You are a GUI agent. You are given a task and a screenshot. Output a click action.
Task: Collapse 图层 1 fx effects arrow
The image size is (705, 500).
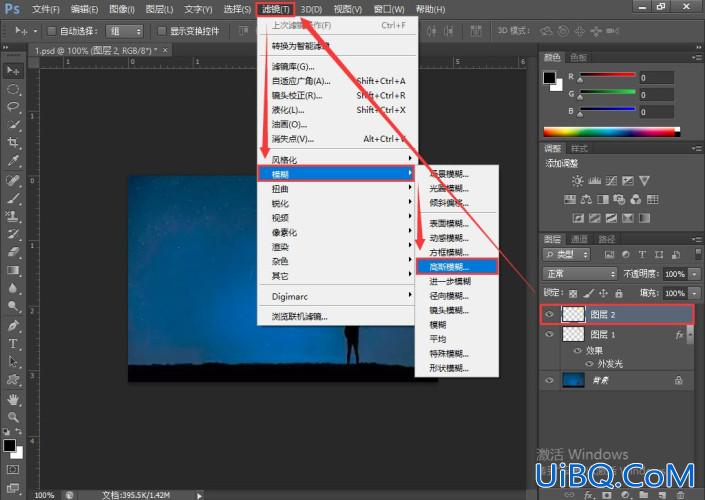click(x=690, y=334)
